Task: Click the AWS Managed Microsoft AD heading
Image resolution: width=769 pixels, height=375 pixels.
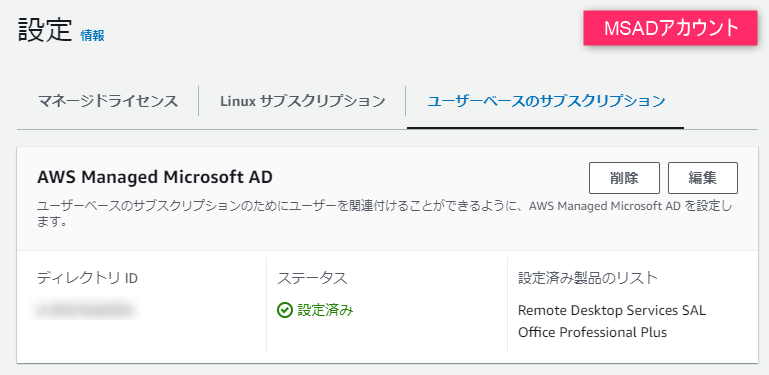Action: (154, 177)
